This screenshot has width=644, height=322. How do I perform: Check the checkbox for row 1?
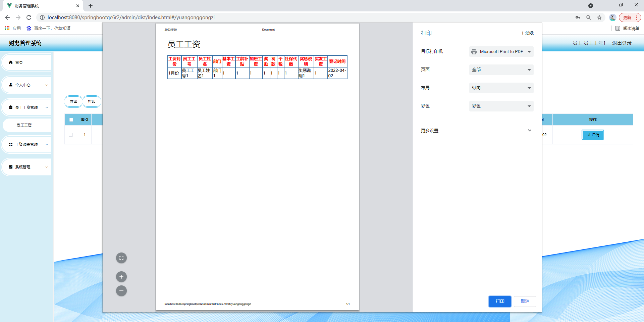71,135
